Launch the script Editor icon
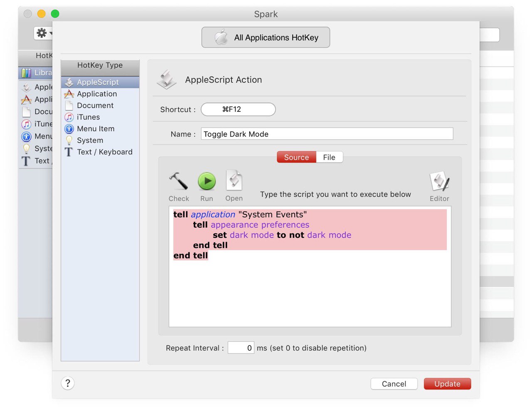Viewport: 532px width, 407px height. tap(439, 181)
